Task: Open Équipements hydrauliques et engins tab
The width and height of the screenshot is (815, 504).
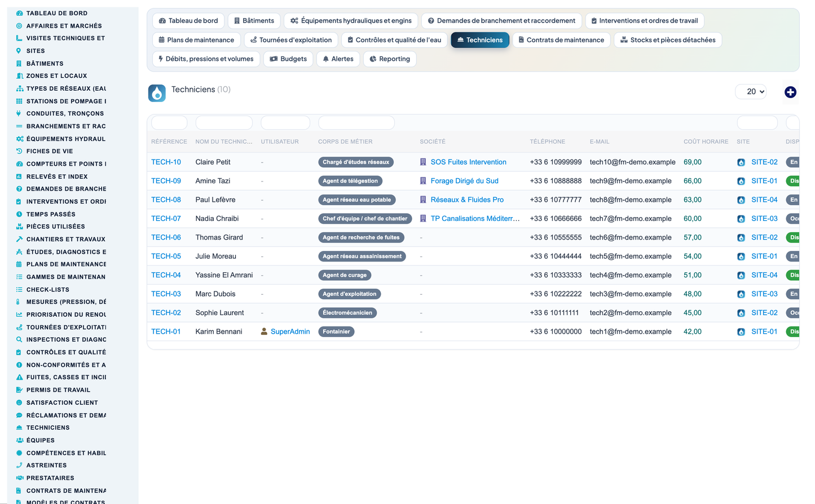Action: coord(351,21)
